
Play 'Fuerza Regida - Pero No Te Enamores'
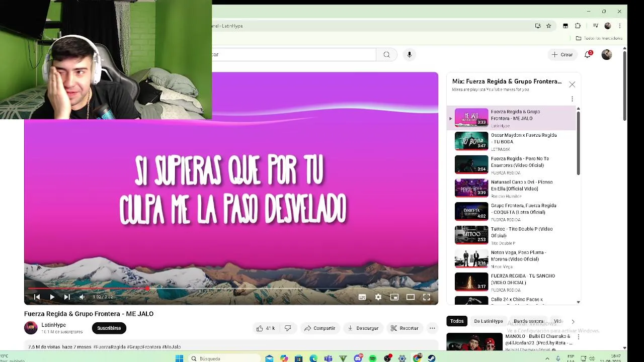[x=511, y=165]
